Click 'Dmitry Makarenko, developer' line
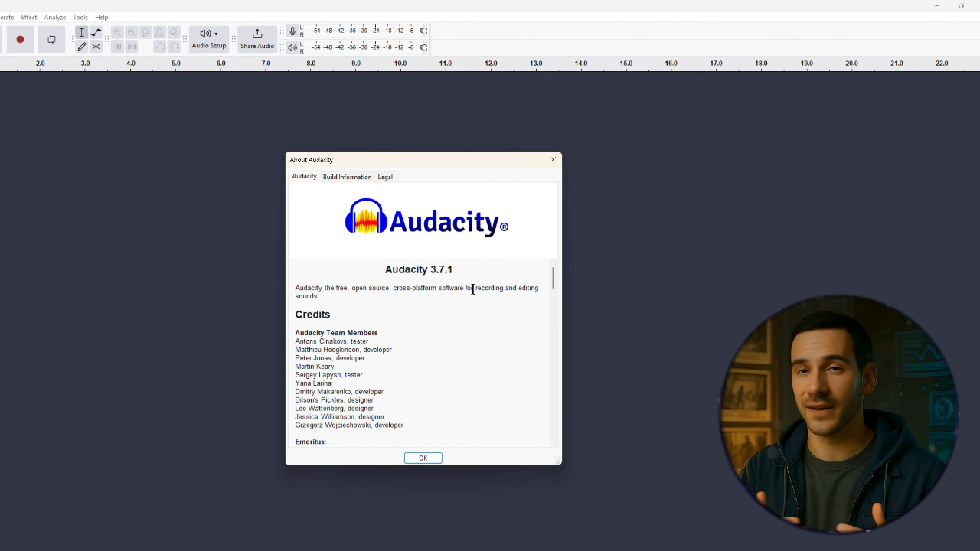980x551 pixels. tap(339, 392)
